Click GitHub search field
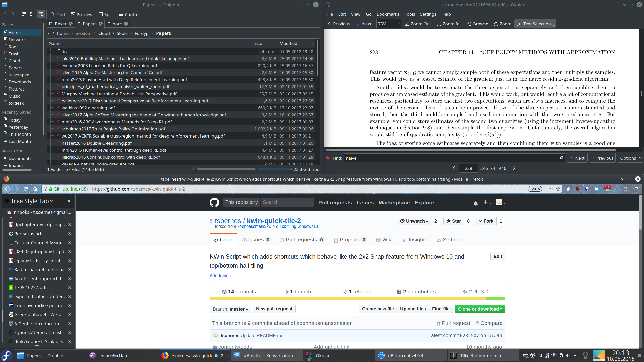Screen dimensions: 644x362 pyautogui.click(x=287, y=202)
